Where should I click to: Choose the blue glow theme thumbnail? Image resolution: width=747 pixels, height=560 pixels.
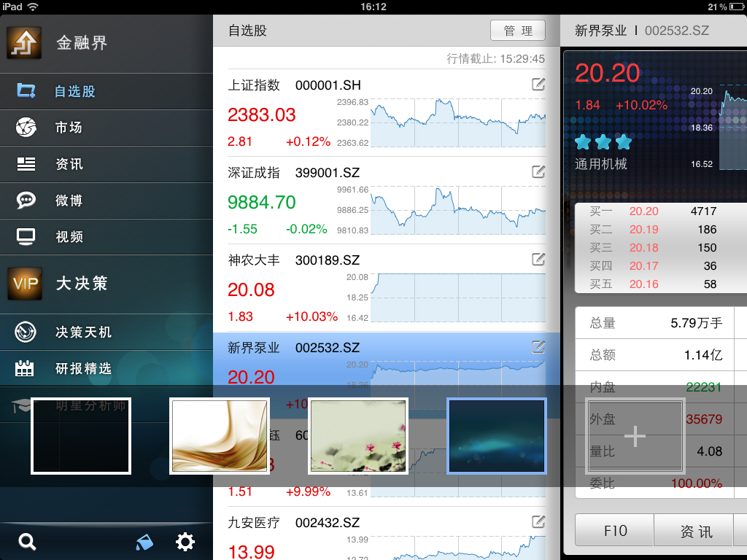pyautogui.click(x=497, y=436)
